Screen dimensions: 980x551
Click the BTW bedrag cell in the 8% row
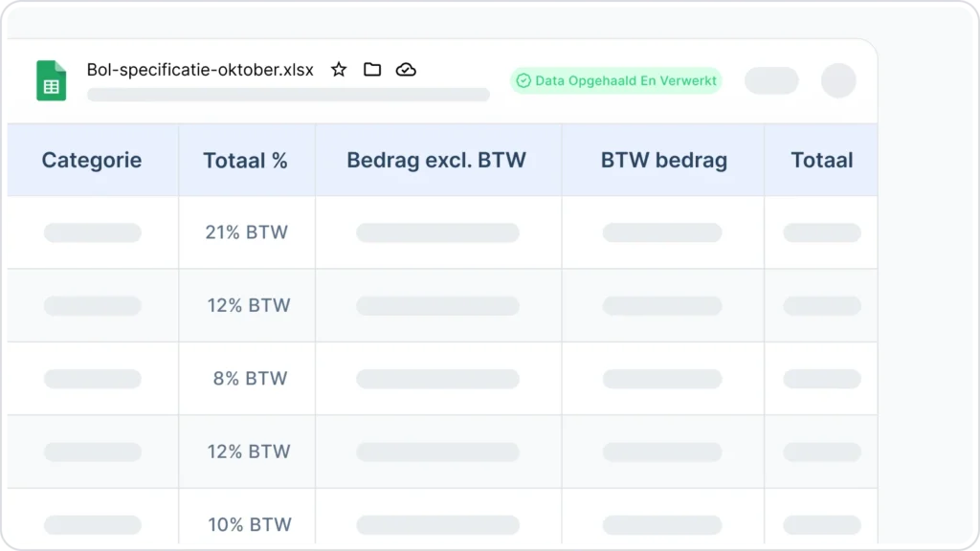[x=662, y=379]
